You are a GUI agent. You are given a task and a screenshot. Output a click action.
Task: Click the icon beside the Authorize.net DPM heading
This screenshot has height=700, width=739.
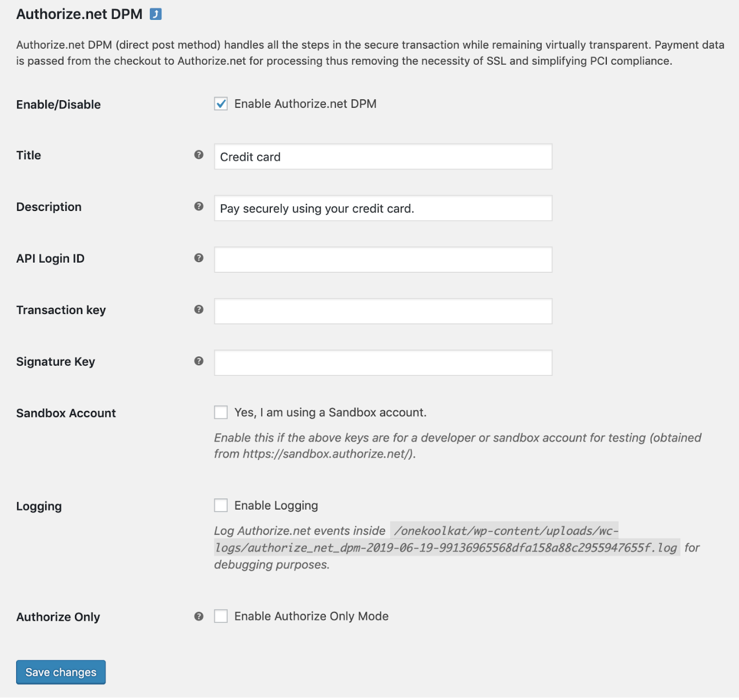[x=155, y=14]
